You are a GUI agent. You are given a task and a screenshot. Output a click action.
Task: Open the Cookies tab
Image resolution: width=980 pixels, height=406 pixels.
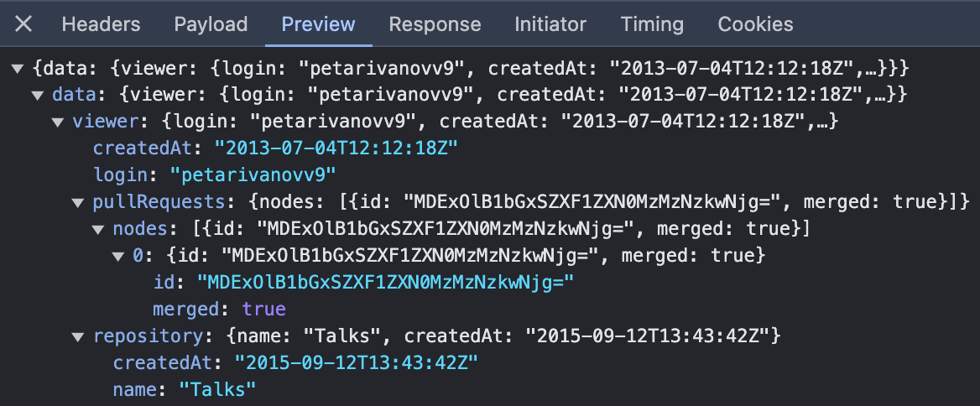coord(756,24)
